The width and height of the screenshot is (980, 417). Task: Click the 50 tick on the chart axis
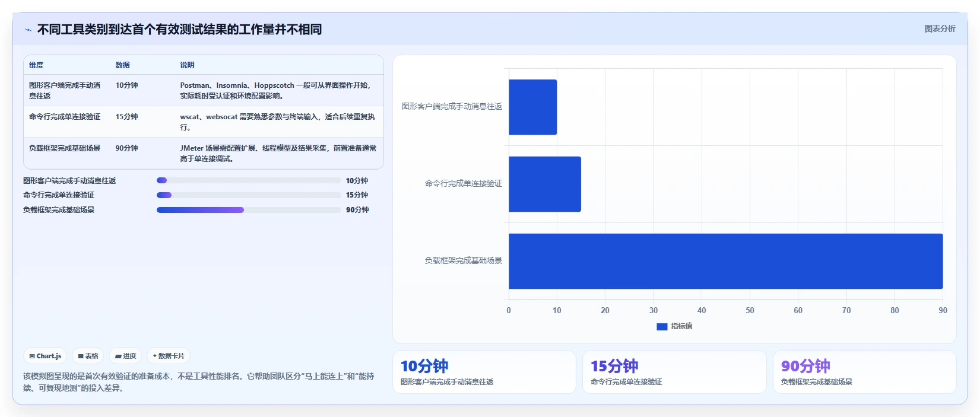click(x=750, y=310)
